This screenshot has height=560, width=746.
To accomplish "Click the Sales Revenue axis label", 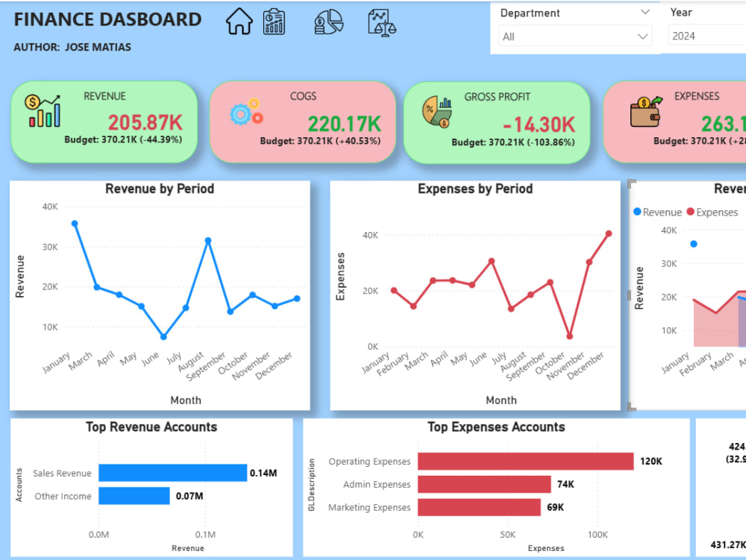I will click(62, 473).
